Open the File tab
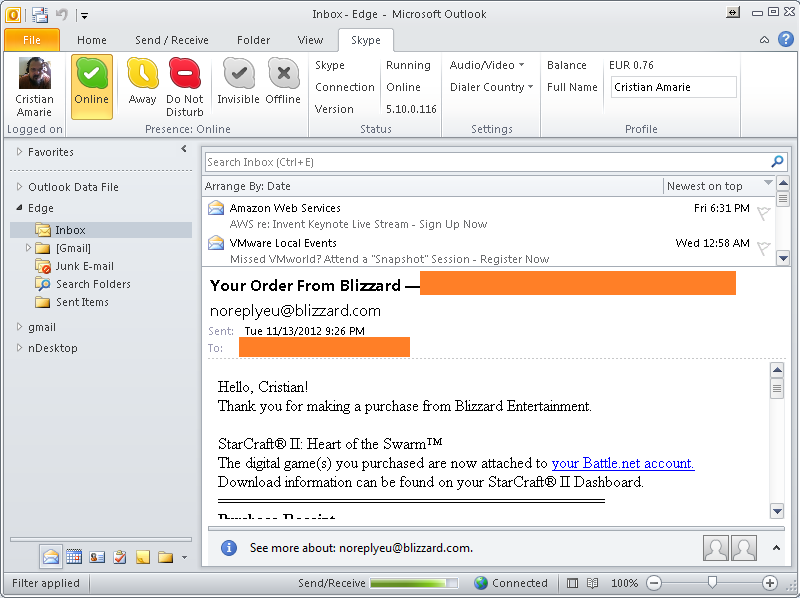 point(32,40)
